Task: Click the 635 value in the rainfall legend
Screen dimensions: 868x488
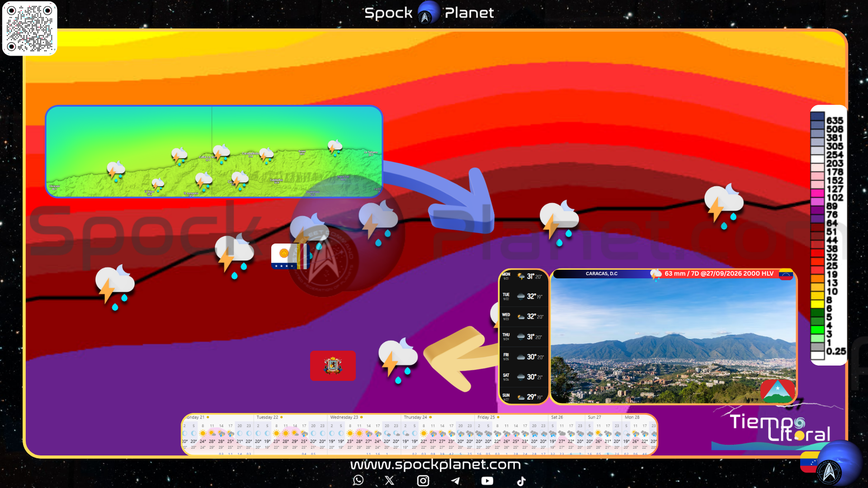Action: coord(835,121)
